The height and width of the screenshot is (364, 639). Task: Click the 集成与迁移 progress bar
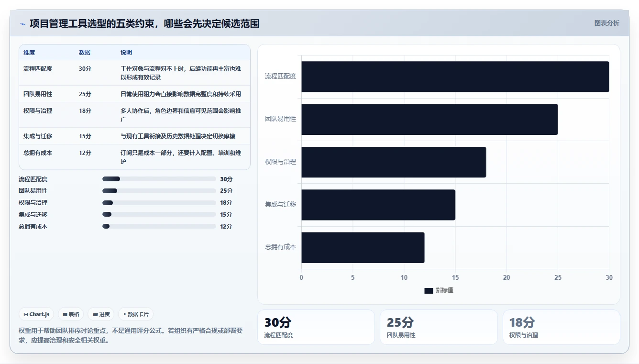[x=159, y=214]
